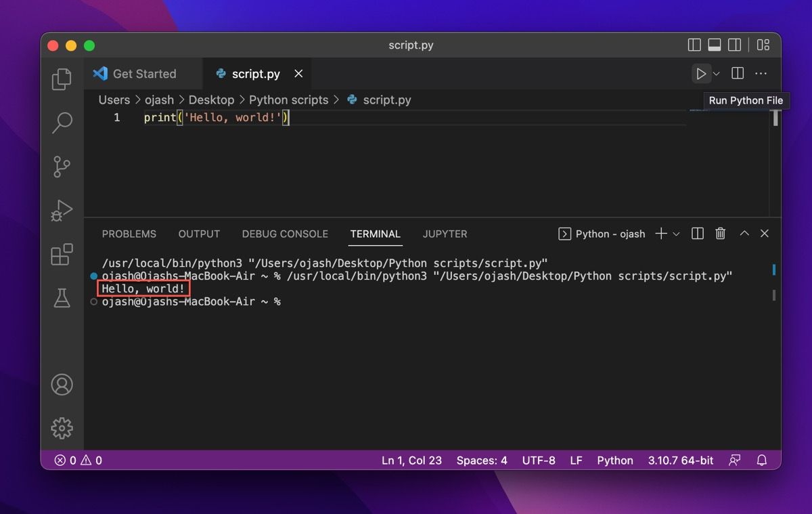Toggle the editor split layout icon
812x514 pixels.
pyautogui.click(x=736, y=73)
